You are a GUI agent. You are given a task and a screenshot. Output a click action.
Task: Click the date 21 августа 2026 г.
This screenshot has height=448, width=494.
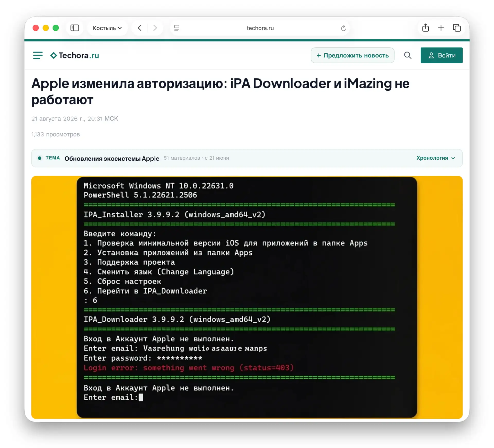(75, 119)
